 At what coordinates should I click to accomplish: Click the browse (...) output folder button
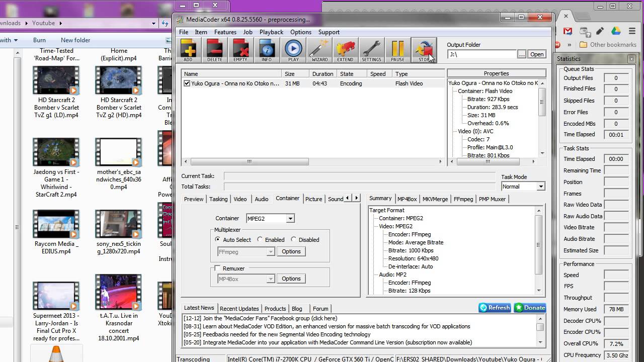point(522,54)
